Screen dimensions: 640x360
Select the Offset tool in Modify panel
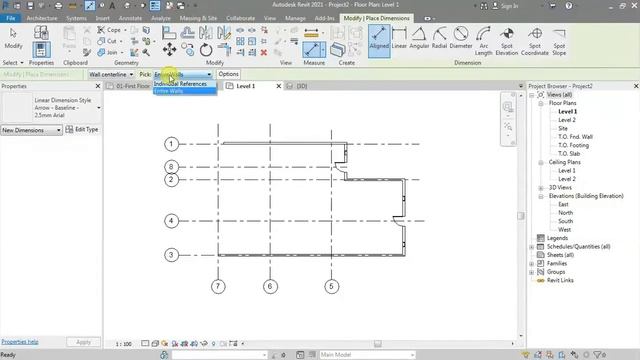click(x=187, y=33)
